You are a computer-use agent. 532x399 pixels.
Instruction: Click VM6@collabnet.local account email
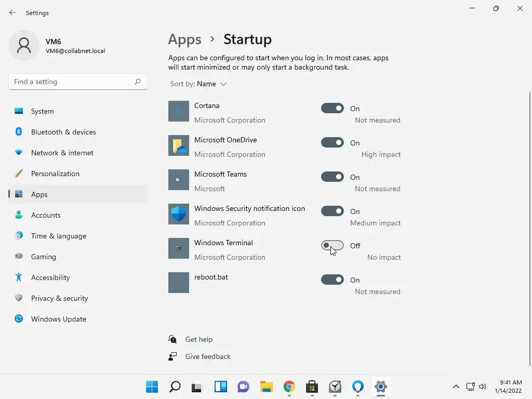[75, 51]
